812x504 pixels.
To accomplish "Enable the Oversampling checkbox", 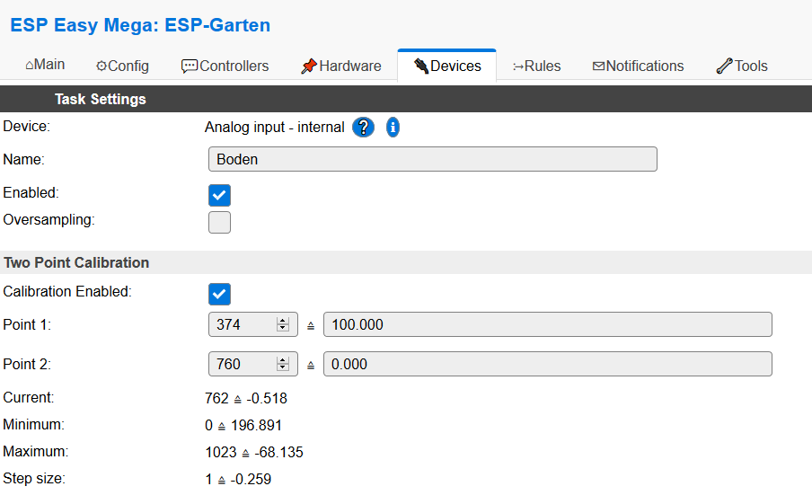I will pos(219,222).
